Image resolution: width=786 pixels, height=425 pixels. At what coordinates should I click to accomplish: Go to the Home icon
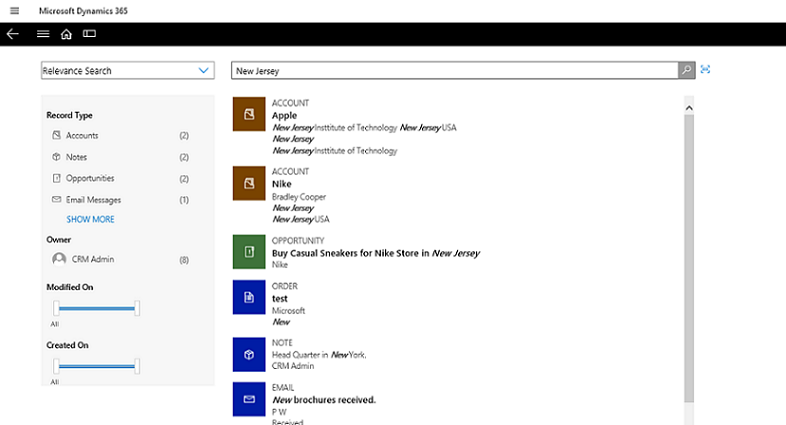click(x=66, y=34)
